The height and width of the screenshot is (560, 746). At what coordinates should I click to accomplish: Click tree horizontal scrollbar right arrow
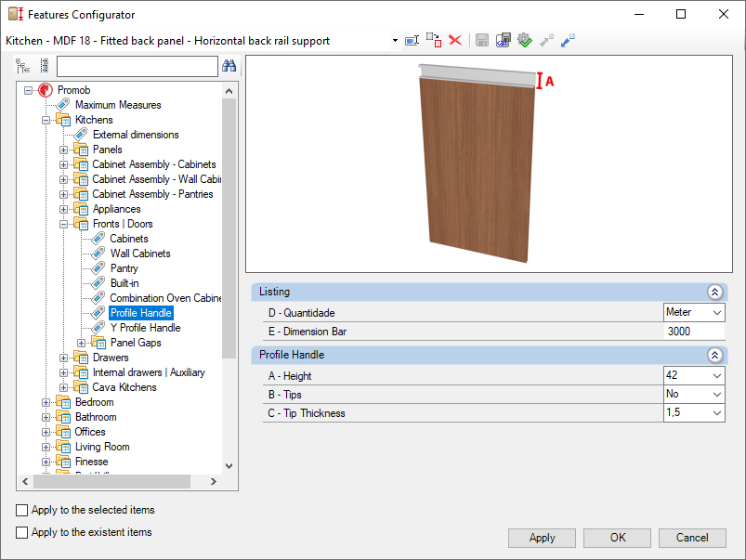pyautogui.click(x=214, y=481)
